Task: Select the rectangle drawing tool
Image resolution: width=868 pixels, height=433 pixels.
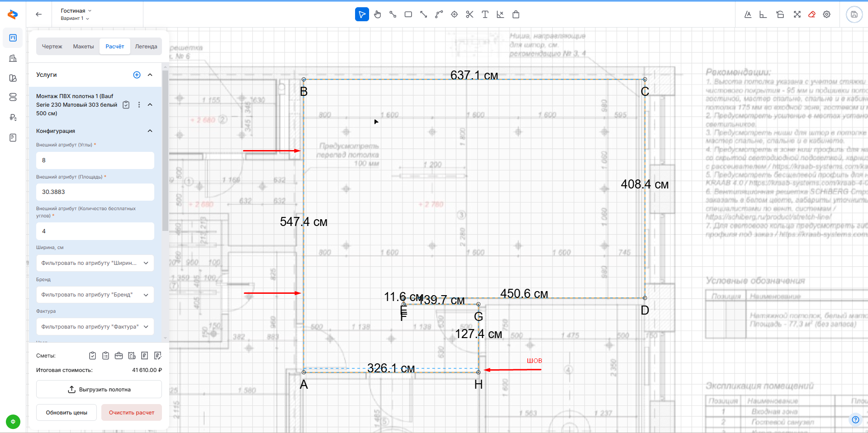Action: point(408,14)
